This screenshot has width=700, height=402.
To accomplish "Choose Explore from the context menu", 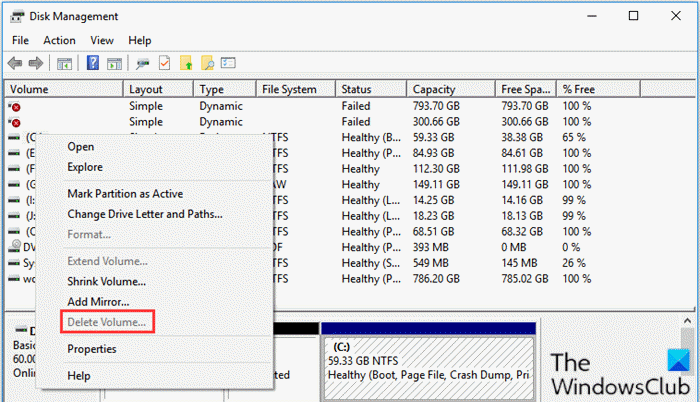I will coord(85,167).
